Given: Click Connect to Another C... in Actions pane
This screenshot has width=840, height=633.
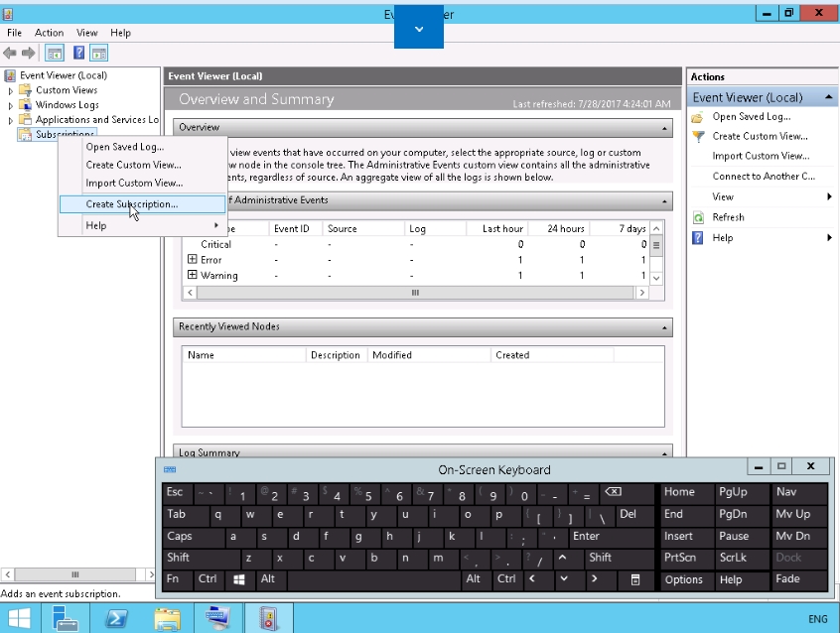Looking at the screenshot, I should 764,177.
